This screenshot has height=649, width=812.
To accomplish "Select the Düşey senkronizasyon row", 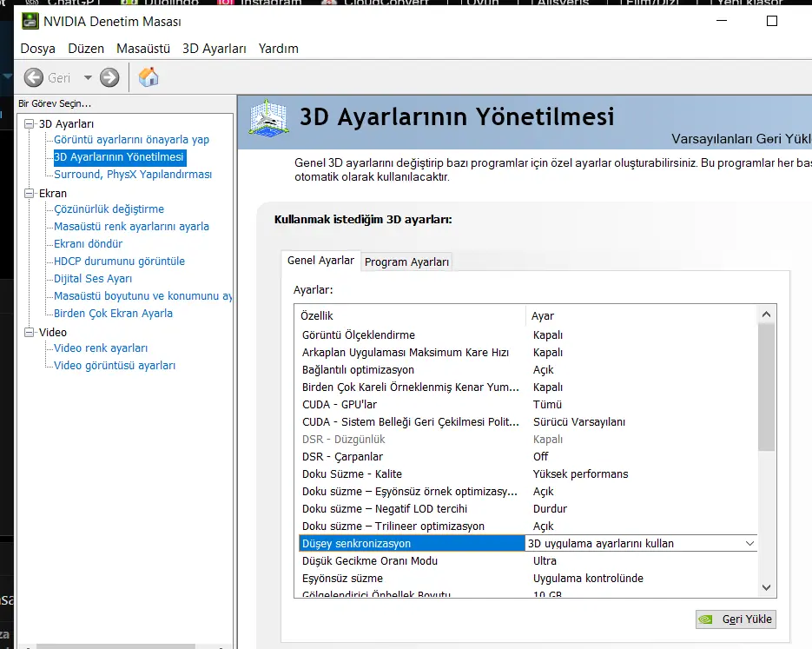I will point(412,543).
